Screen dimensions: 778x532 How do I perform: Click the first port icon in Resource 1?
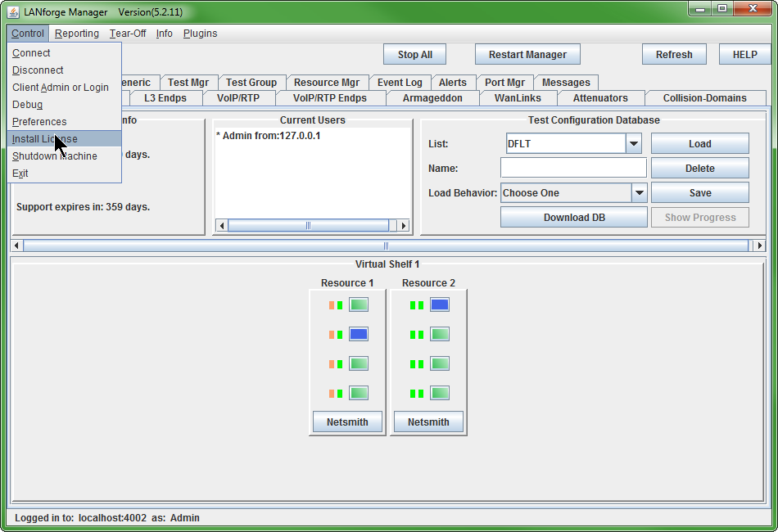coord(359,305)
